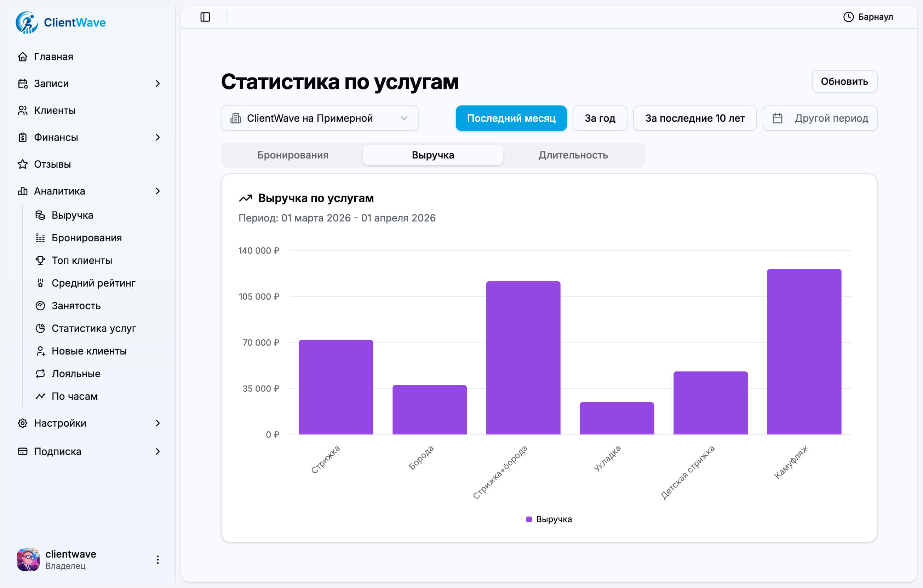Open ClientWave на Примерной branch dropdown
Image resolution: width=923 pixels, height=588 pixels.
(319, 118)
